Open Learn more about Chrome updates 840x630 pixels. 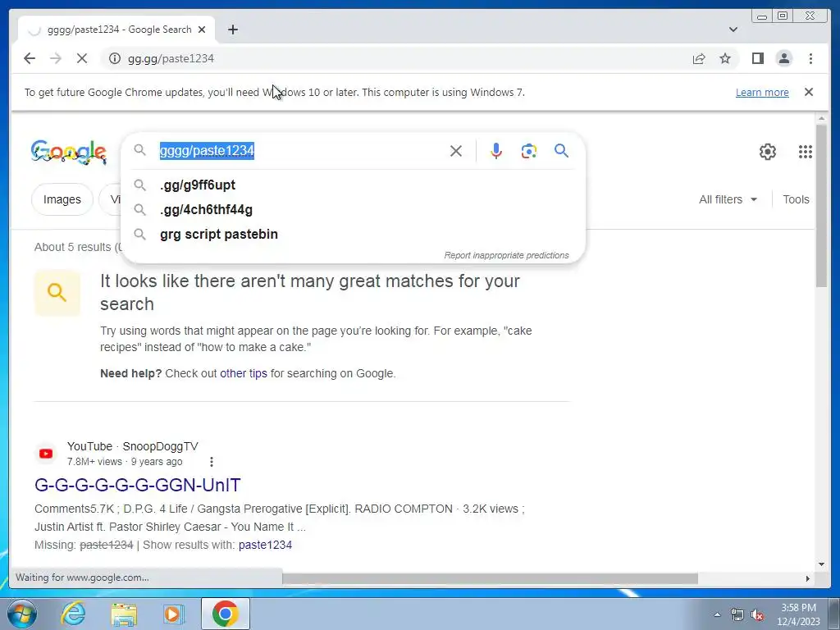coord(762,92)
